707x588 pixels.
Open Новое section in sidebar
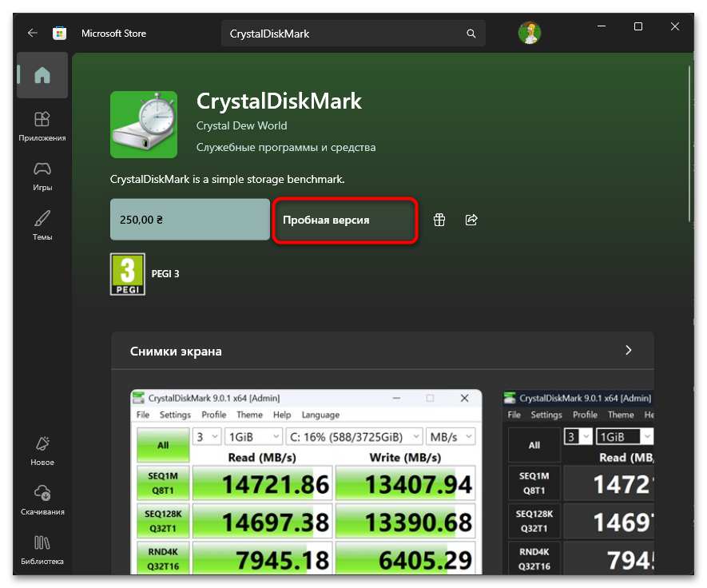42,451
